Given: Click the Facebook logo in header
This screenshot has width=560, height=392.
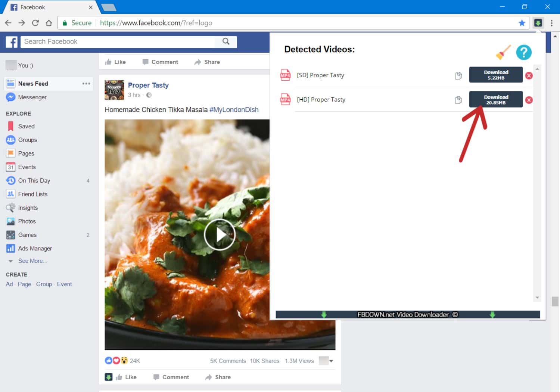Looking at the screenshot, I should pos(12,42).
